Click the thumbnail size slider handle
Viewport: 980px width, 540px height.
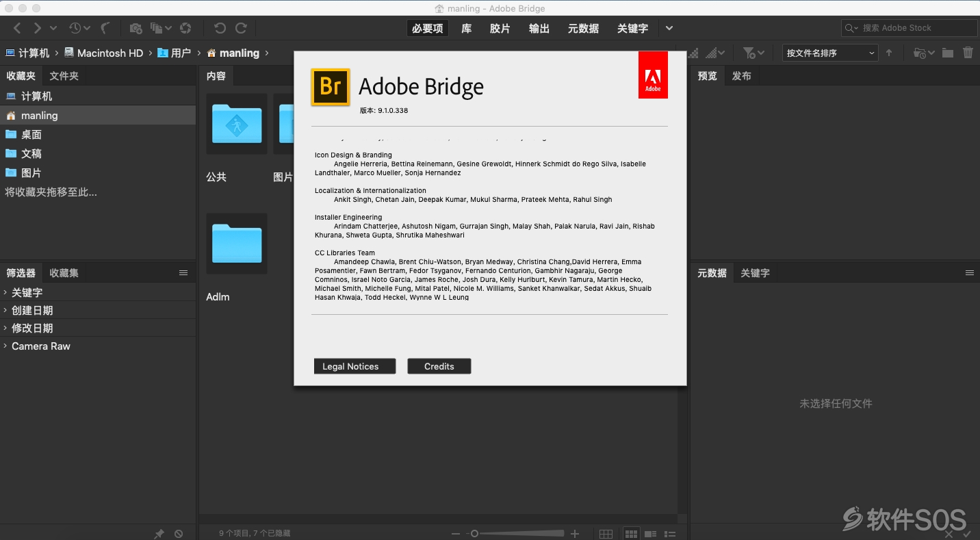tap(474, 533)
